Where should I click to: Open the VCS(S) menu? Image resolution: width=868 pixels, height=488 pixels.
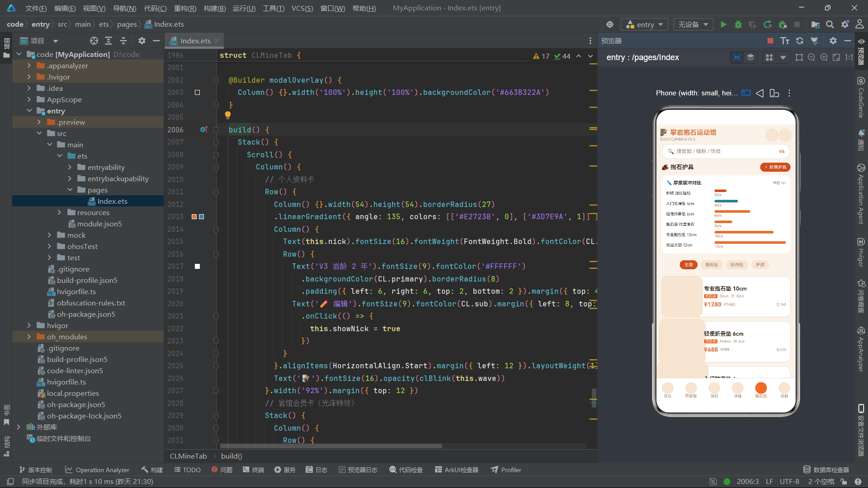pyautogui.click(x=302, y=8)
